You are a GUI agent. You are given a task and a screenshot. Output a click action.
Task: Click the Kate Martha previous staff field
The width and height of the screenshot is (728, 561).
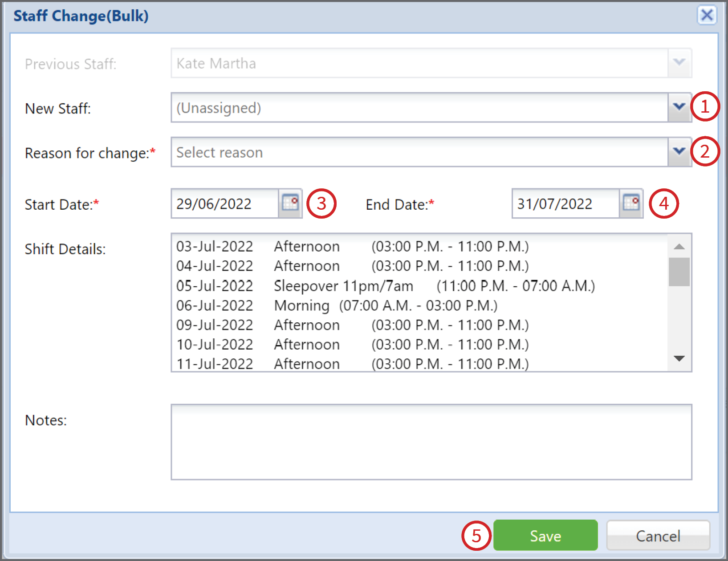point(419,63)
